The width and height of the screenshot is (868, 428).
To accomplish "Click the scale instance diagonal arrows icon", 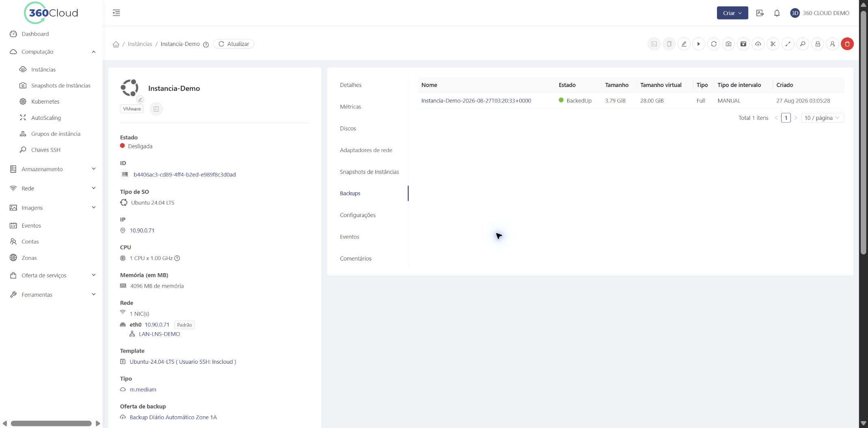I will click(788, 44).
